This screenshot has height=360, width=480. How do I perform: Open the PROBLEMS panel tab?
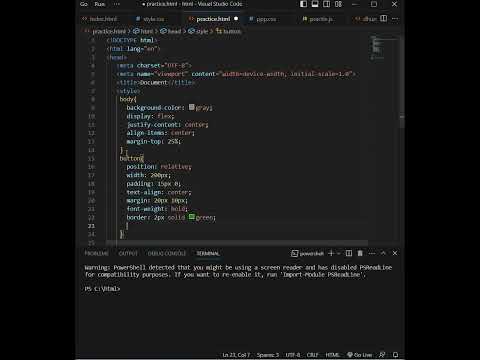[x=96, y=253]
